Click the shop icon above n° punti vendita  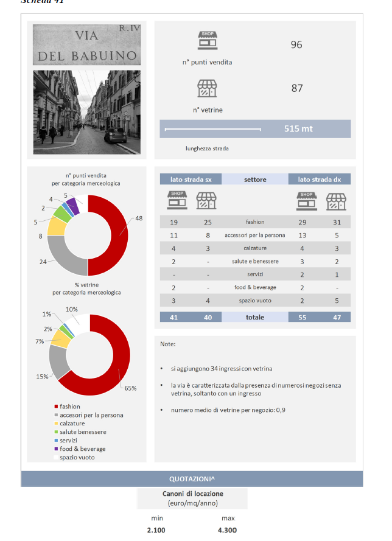(x=207, y=41)
